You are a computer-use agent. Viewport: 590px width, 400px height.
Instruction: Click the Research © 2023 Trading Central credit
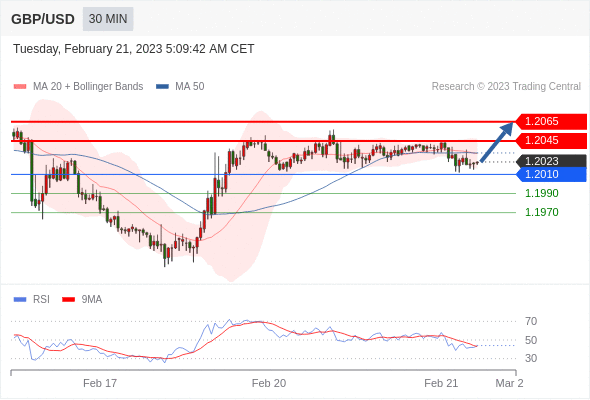tap(506, 87)
